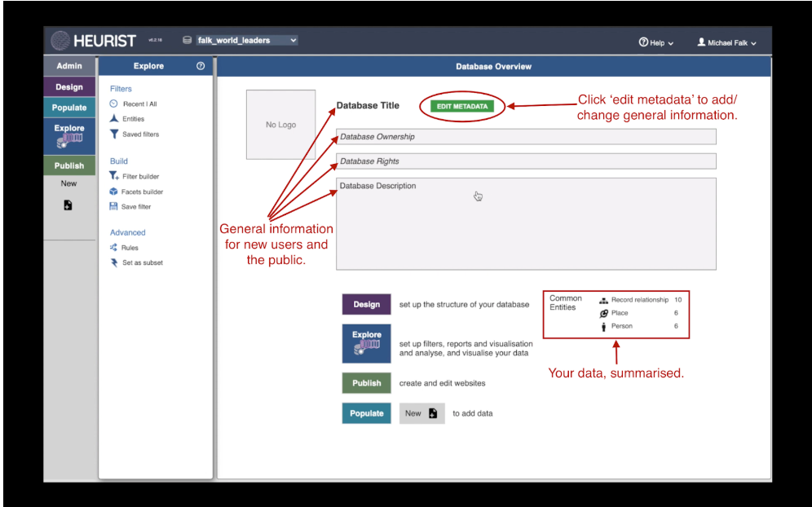
Task: Click the Filter builder funnel-plus icon
Action: (114, 176)
